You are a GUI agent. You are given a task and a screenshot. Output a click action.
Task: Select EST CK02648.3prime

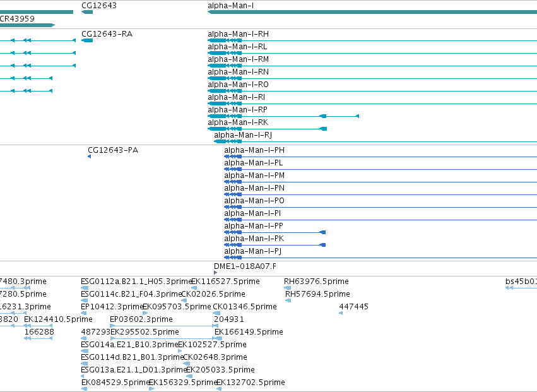click(x=215, y=357)
